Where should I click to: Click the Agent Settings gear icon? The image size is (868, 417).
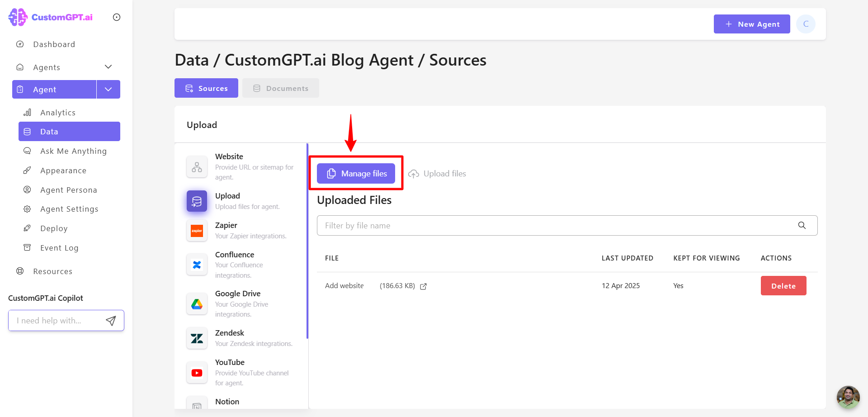coord(27,209)
